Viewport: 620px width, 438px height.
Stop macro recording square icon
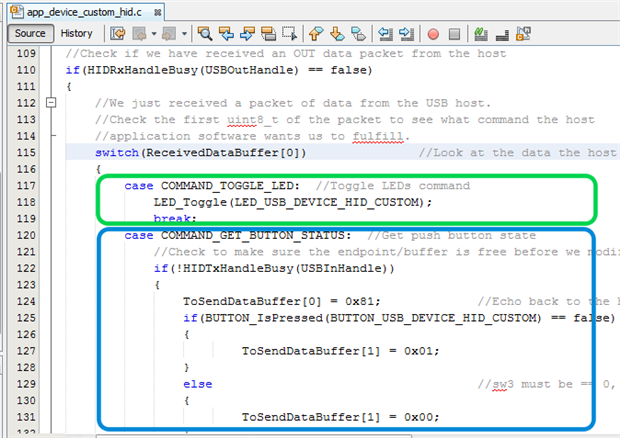(454, 34)
